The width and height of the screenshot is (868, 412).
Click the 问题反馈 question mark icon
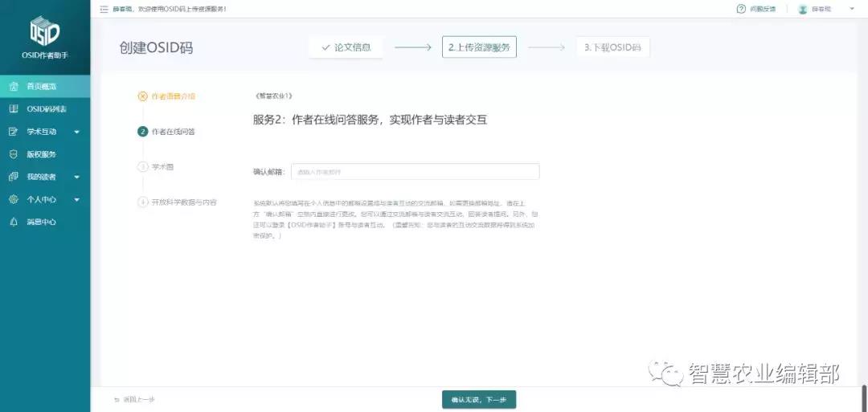point(741,9)
